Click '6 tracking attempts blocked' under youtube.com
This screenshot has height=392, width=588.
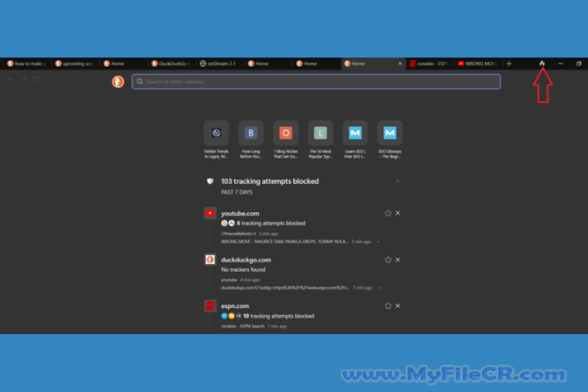pyautogui.click(x=271, y=223)
